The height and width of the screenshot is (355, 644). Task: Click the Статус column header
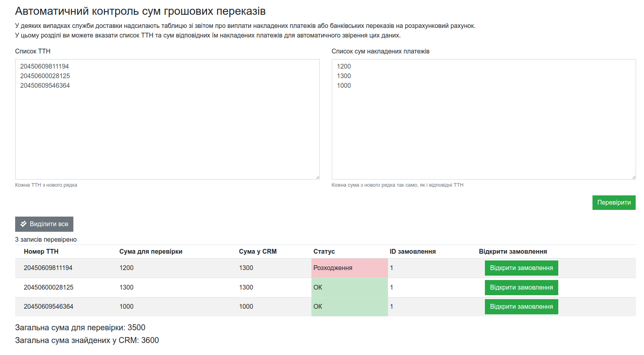click(x=324, y=252)
